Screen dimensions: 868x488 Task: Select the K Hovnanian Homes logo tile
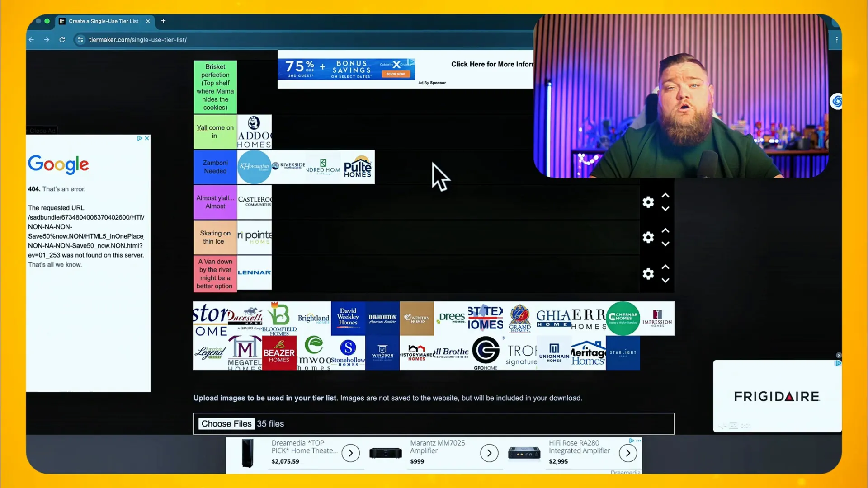pos(255,167)
